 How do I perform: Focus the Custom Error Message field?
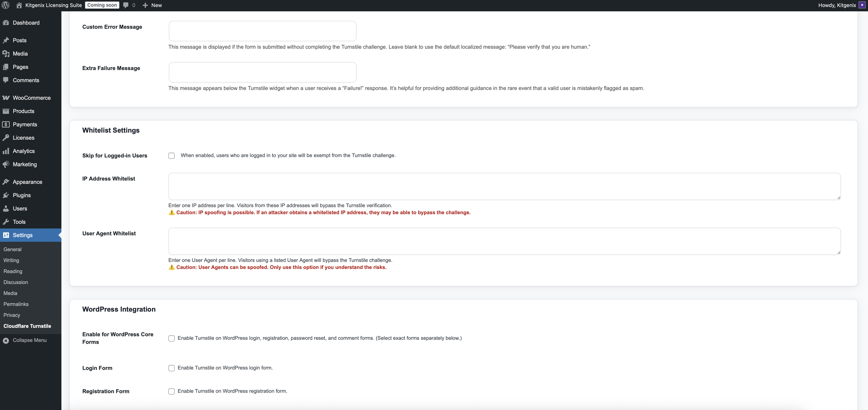262,31
